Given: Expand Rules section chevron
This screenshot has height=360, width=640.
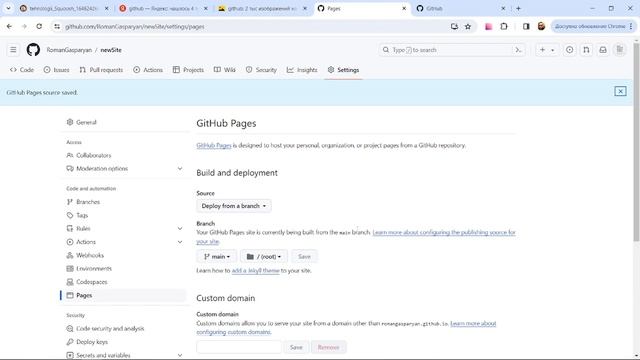Looking at the screenshot, I should tap(180, 229).
